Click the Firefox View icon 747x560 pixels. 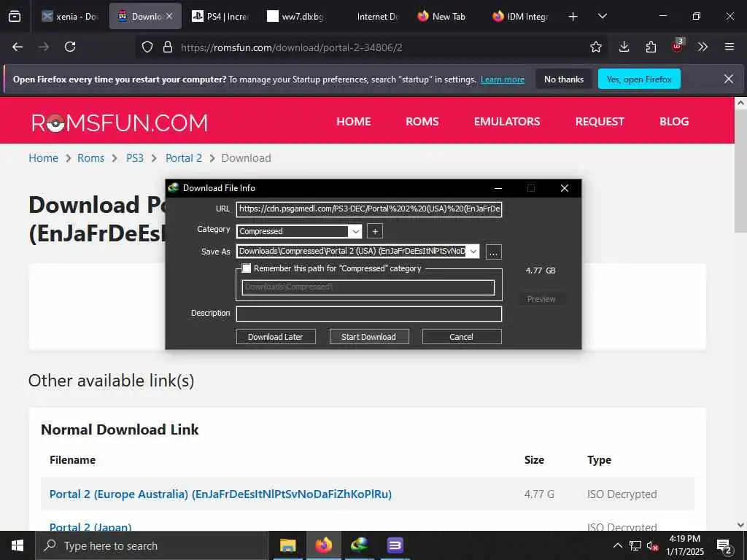[15, 17]
